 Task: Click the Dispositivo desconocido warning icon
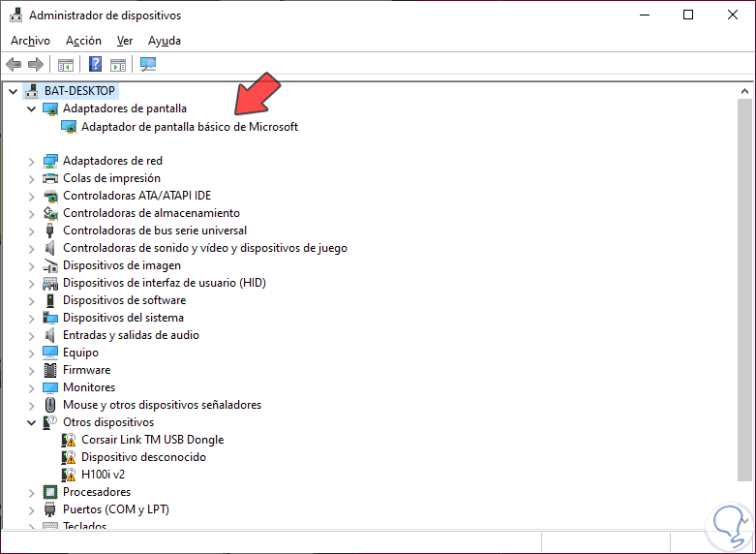coord(69,457)
